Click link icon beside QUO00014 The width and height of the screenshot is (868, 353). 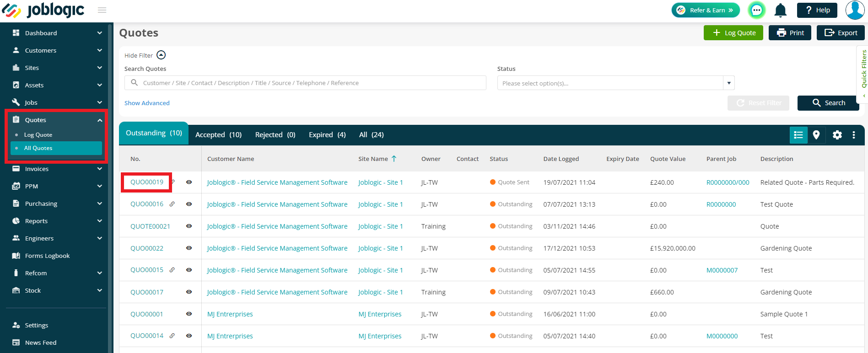[172, 336]
